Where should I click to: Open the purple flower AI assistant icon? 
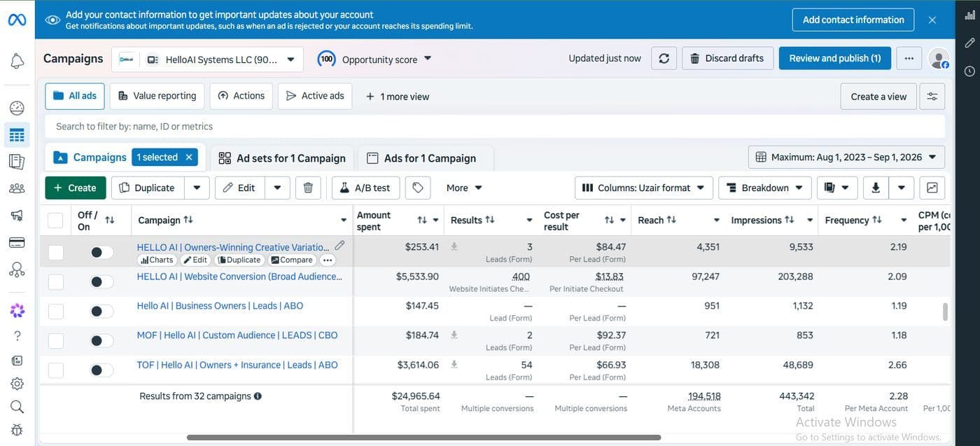17,310
